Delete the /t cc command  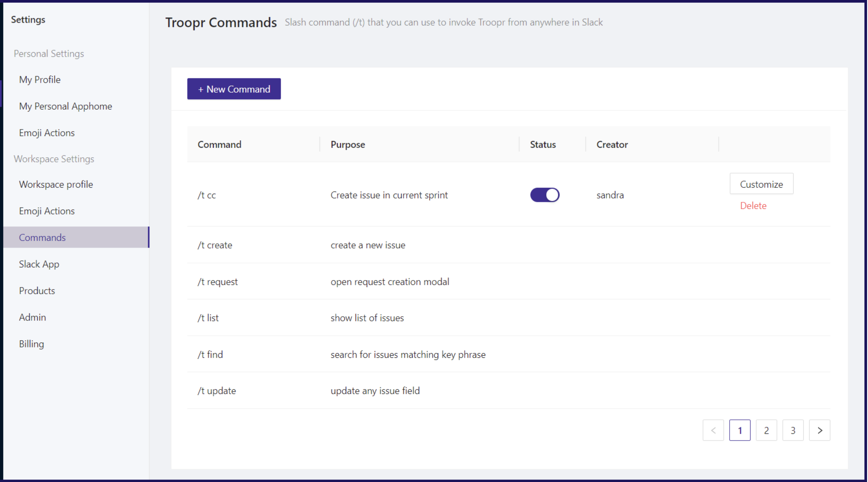[753, 205]
